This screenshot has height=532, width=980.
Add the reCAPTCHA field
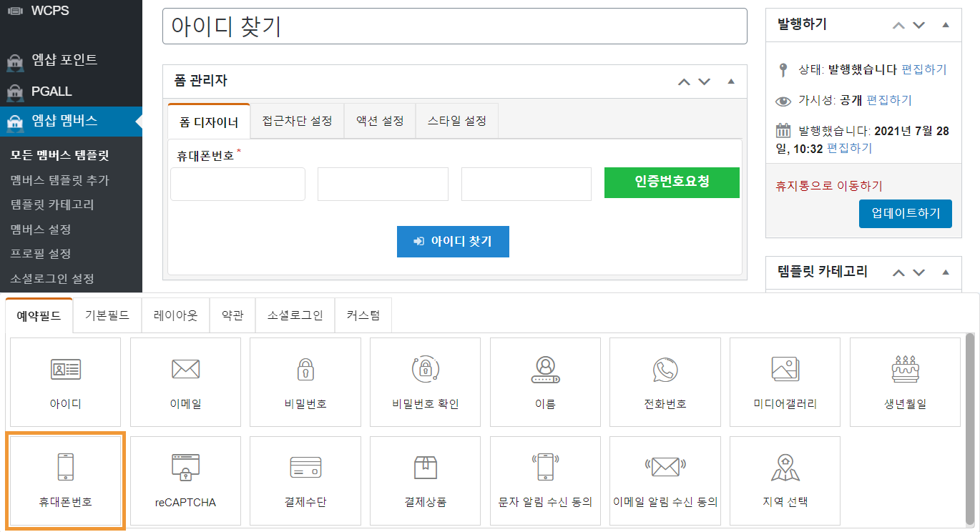[185, 481]
